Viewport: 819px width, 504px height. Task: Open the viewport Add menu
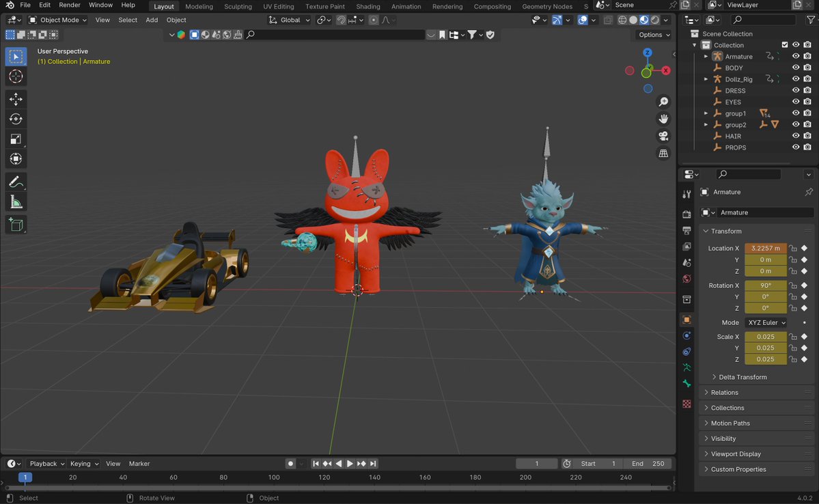pos(152,20)
